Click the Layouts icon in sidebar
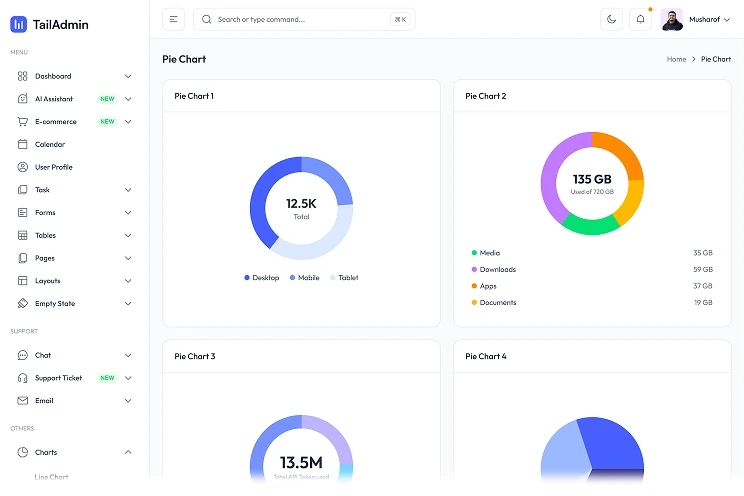The image size is (744, 496). 22,281
